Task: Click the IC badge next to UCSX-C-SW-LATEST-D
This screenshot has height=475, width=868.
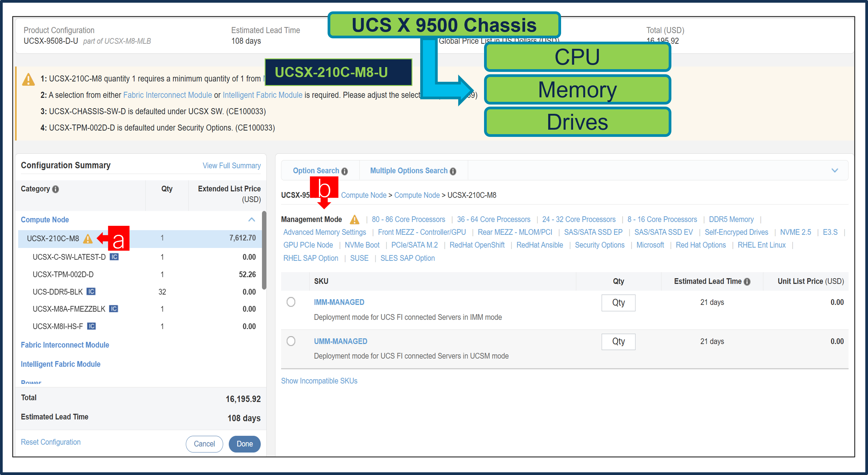Action: pos(114,257)
